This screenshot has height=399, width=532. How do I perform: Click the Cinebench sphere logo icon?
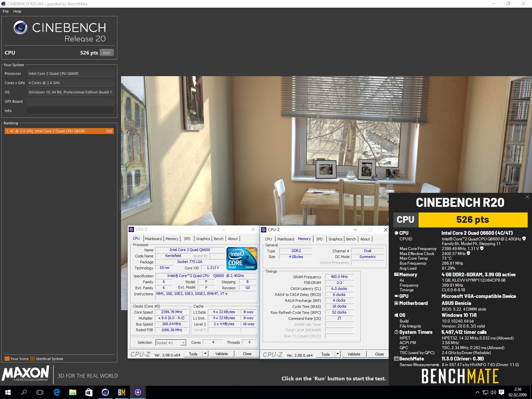pyautogui.click(x=21, y=28)
